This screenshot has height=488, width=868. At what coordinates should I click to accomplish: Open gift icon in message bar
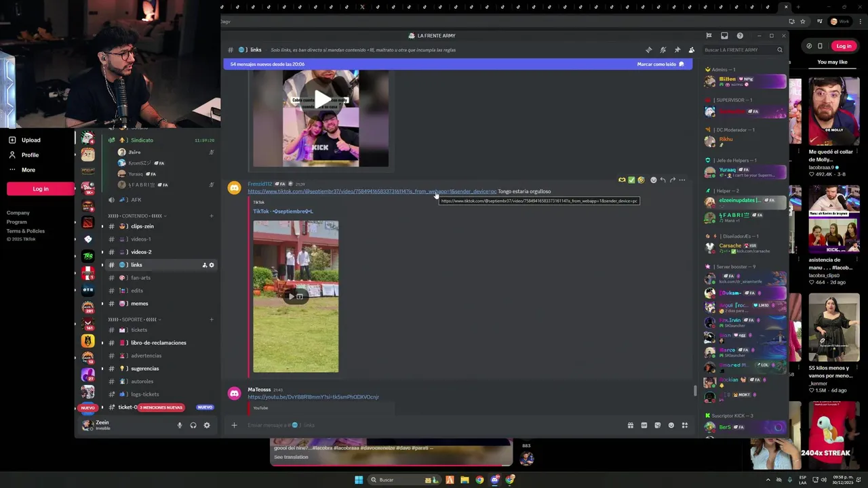630,425
